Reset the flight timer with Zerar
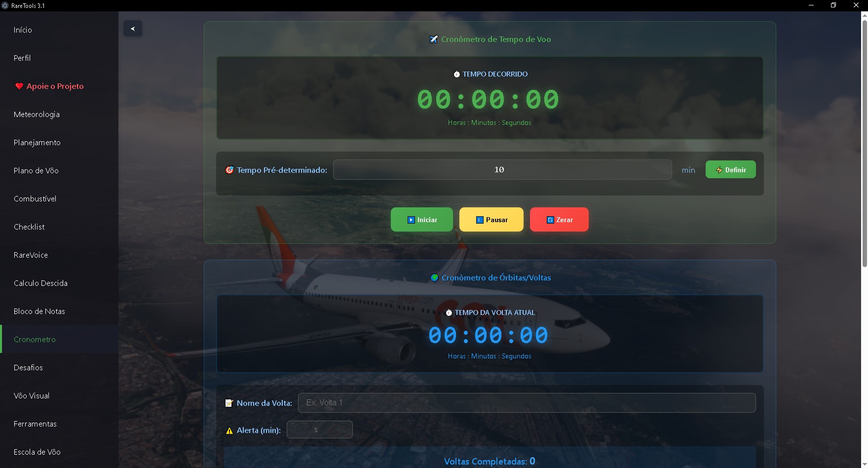The image size is (868, 468). click(x=559, y=220)
